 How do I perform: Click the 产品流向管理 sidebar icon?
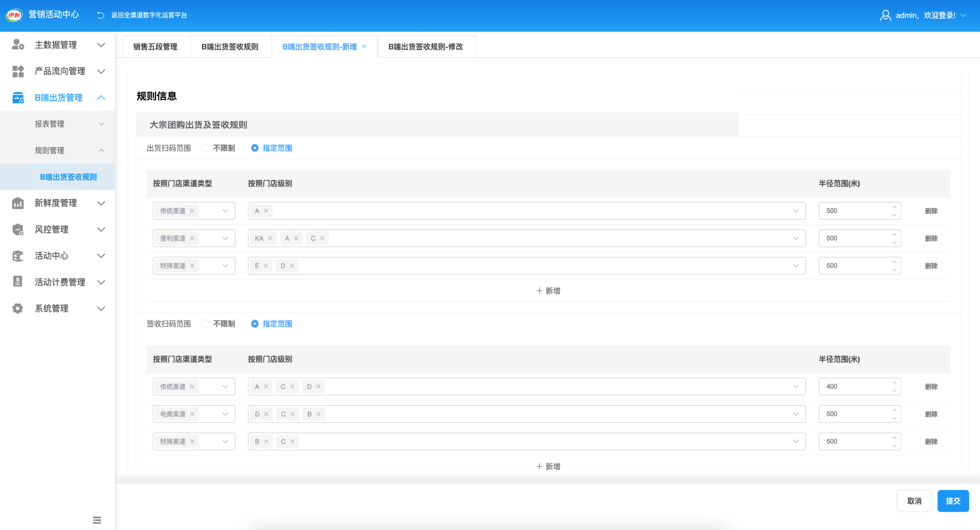[18, 71]
